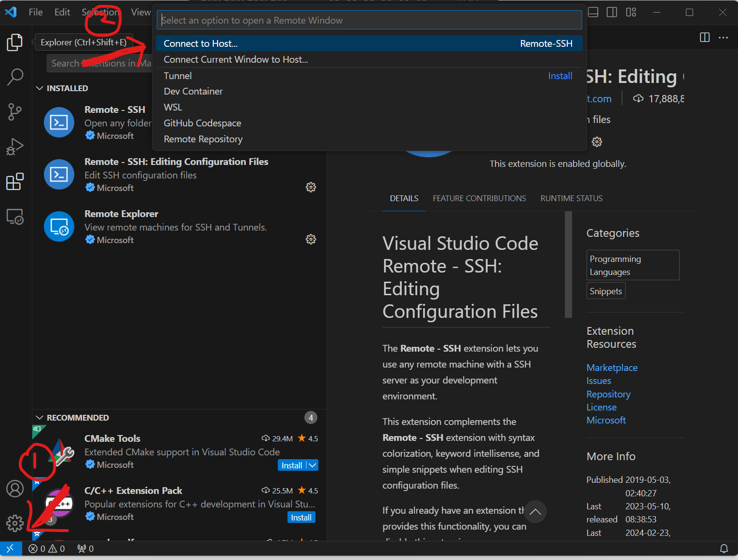Choose Dev Container option
The image size is (738, 560).
tap(369, 91)
